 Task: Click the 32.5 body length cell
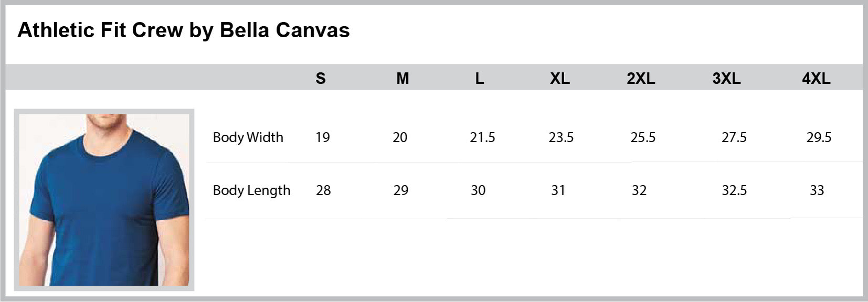click(734, 190)
